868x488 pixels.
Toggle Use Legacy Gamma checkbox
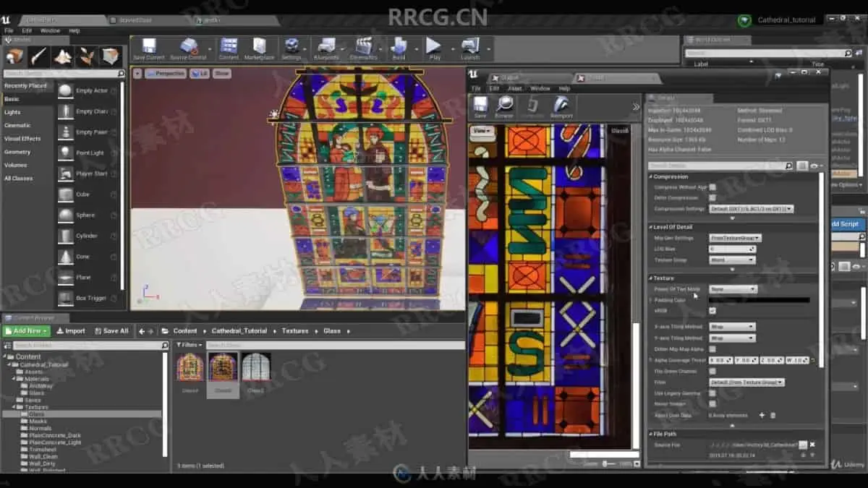pos(712,393)
